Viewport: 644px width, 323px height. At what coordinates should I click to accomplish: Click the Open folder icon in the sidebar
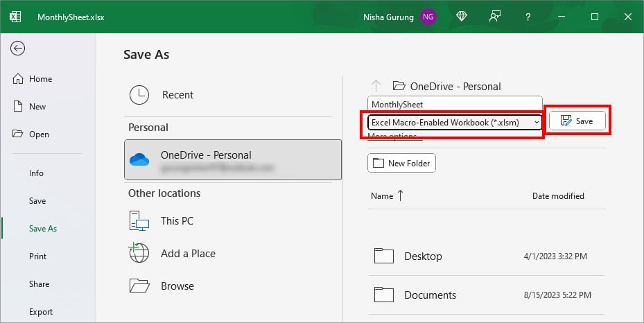(17, 134)
